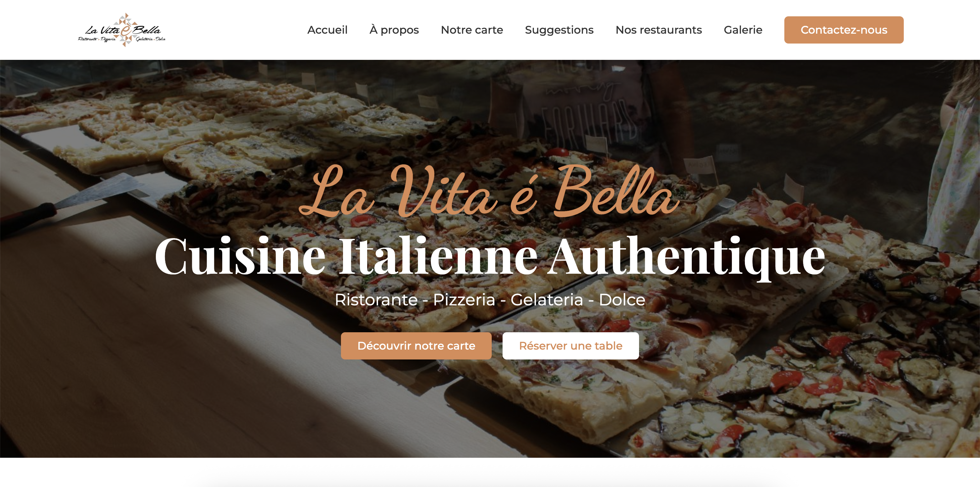This screenshot has height=487, width=980.
Task: Click the word Pizzeria in the tagline
Action: click(x=464, y=300)
